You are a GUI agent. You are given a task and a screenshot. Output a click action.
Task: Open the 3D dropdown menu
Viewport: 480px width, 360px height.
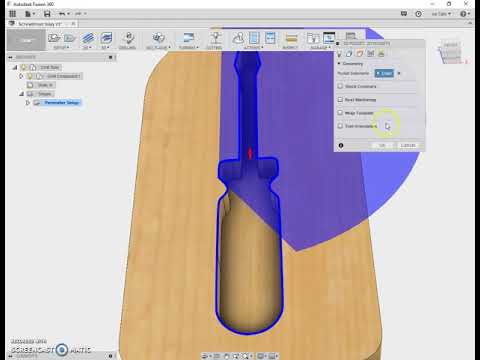click(x=105, y=48)
